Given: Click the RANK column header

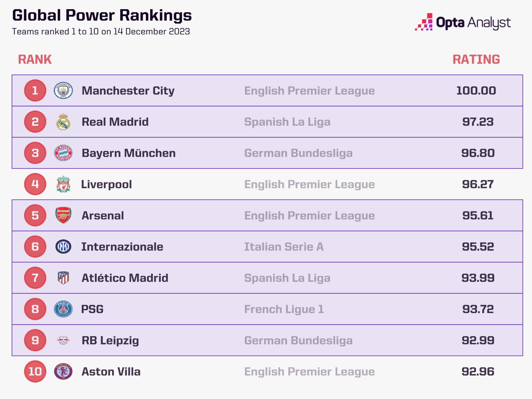Looking at the screenshot, I should (35, 59).
